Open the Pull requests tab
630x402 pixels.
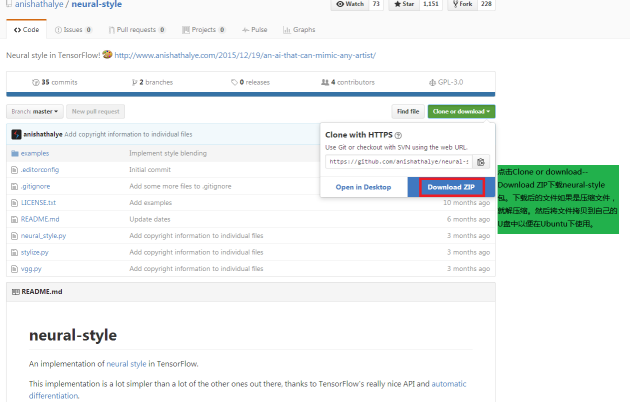pyautogui.click(x=137, y=30)
